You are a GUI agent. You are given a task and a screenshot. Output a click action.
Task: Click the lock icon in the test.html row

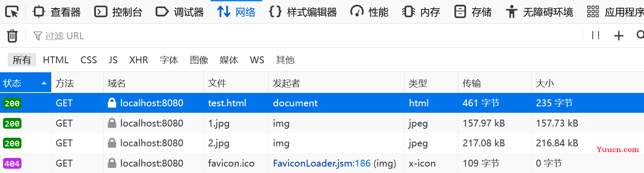[x=112, y=103]
